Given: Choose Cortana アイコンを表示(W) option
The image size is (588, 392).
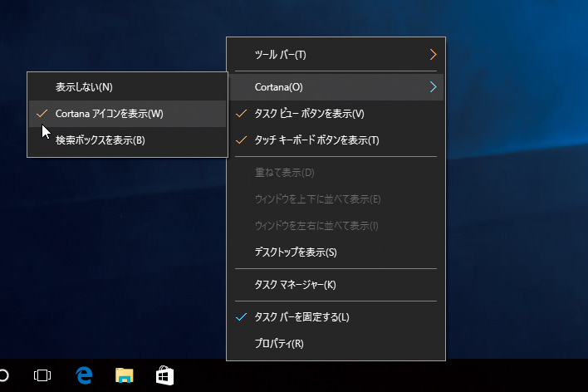Looking at the screenshot, I should (128, 114).
